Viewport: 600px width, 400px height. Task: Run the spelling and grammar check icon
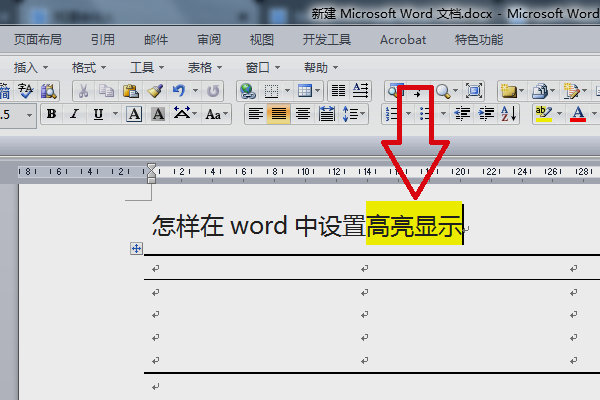(26, 91)
